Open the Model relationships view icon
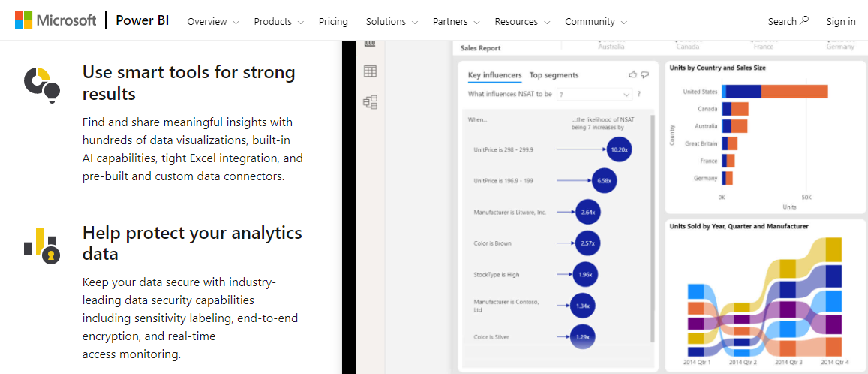Image resolution: width=868 pixels, height=374 pixels. [370, 102]
